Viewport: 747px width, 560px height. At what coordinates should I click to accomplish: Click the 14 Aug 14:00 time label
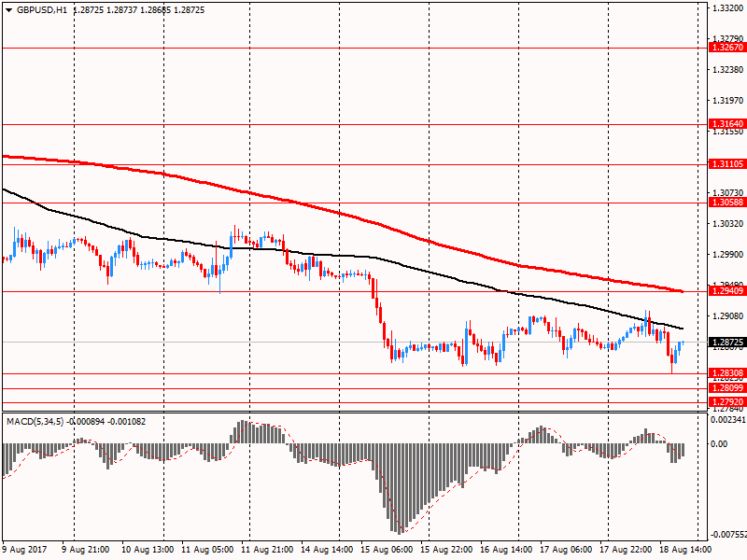click(x=327, y=550)
